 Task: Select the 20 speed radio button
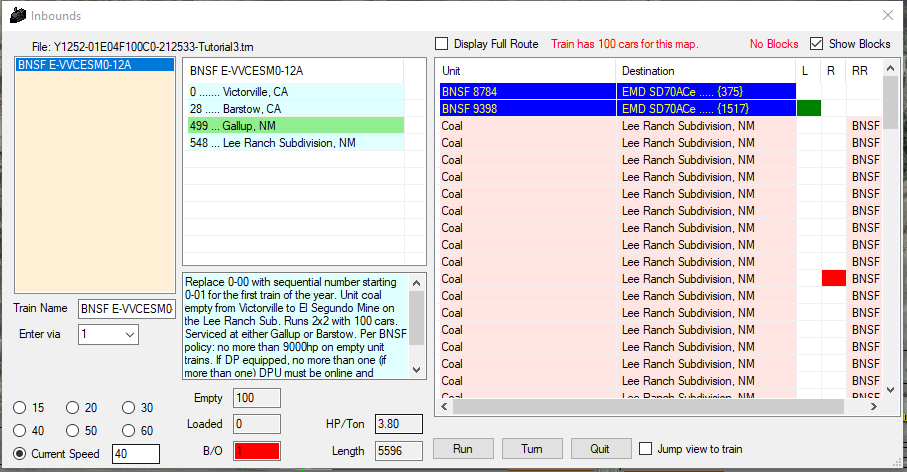(x=72, y=408)
